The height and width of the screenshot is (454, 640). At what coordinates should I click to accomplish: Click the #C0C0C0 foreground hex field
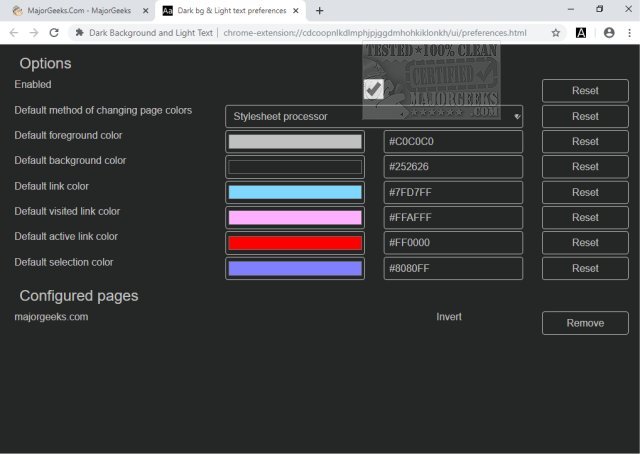click(x=453, y=142)
